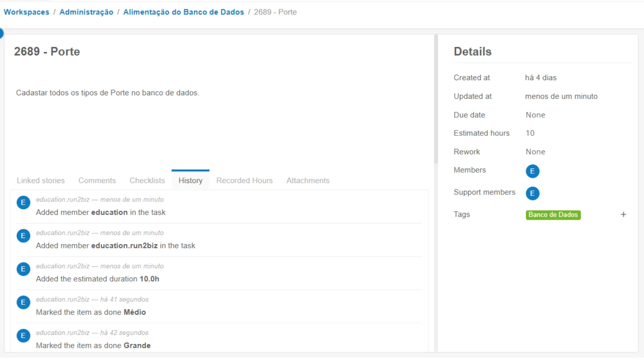
Task: Click avatar beside 'Marked the item as done Grande'
Action: pos(23,336)
